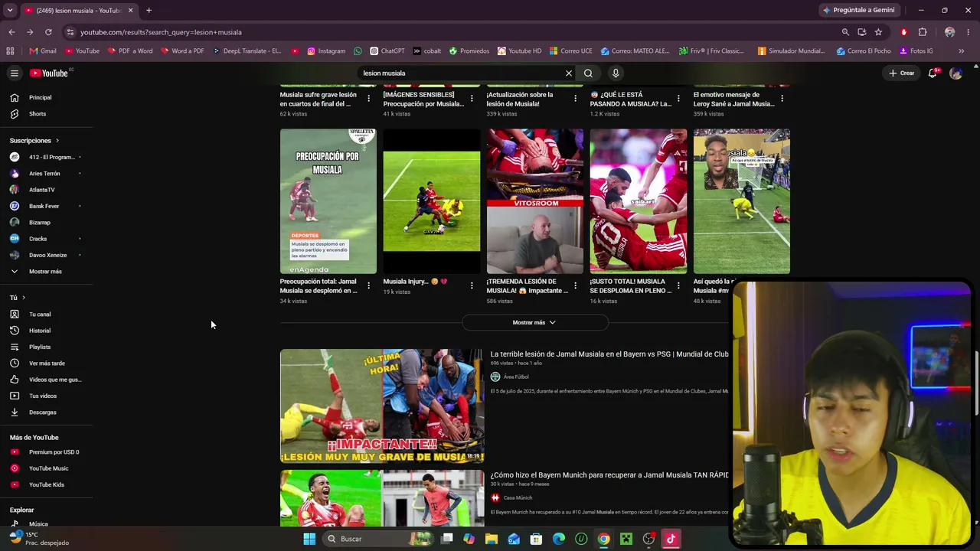
Task: Open options for 'Musiala Injury' Short
Action: tap(472, 285)
